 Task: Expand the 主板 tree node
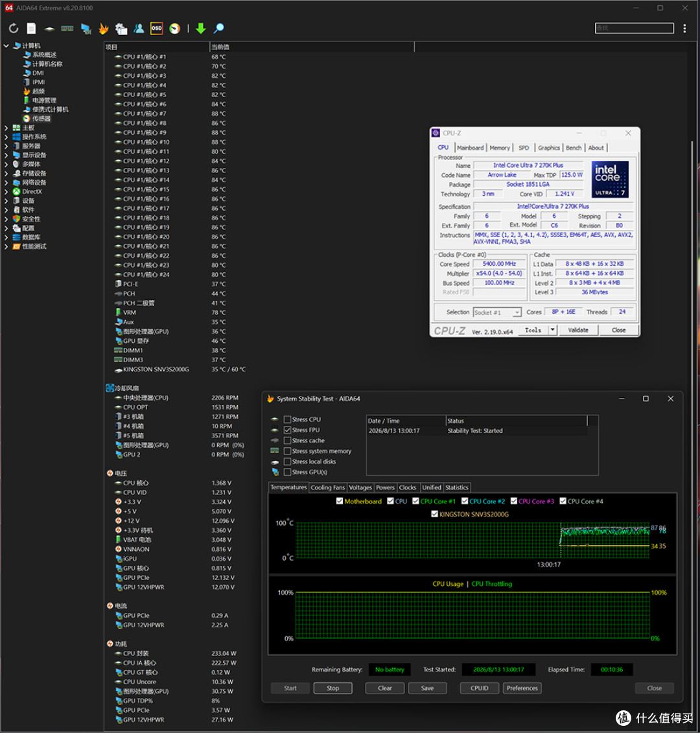[6, 128]
